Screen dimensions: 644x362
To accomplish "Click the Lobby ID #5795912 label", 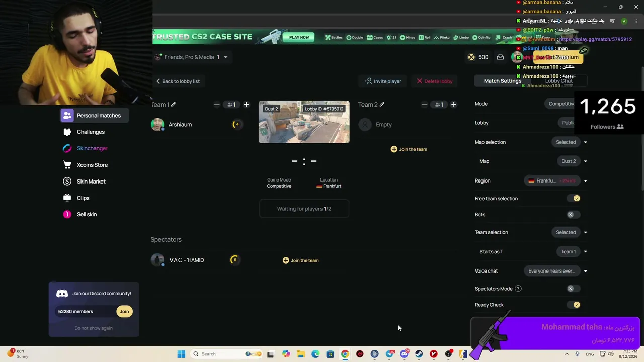I will pyautogui.click(x=324, y=109).
